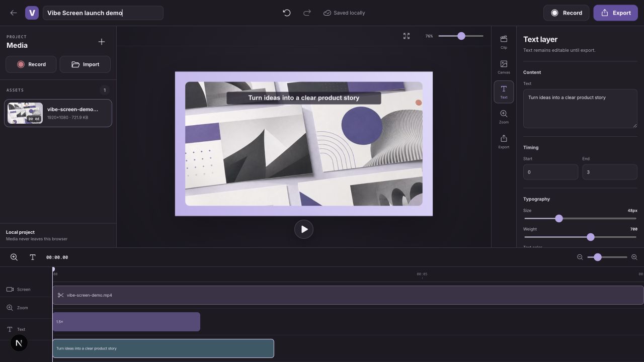Viewport: 644px width, 362px height.
Task: Click Record button in Media panel
Action: (x=31, y=64)
